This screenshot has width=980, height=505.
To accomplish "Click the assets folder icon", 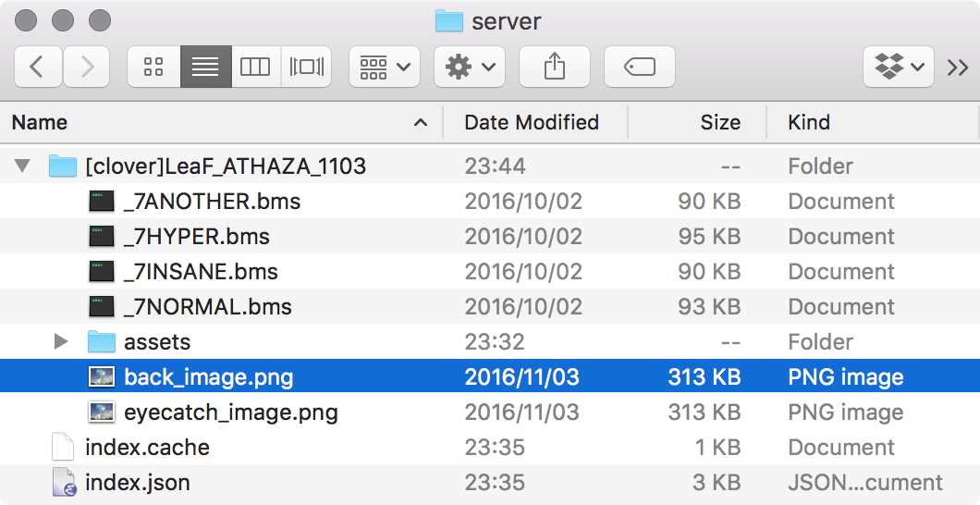I will pyautogui.click(x=102, y=342).
